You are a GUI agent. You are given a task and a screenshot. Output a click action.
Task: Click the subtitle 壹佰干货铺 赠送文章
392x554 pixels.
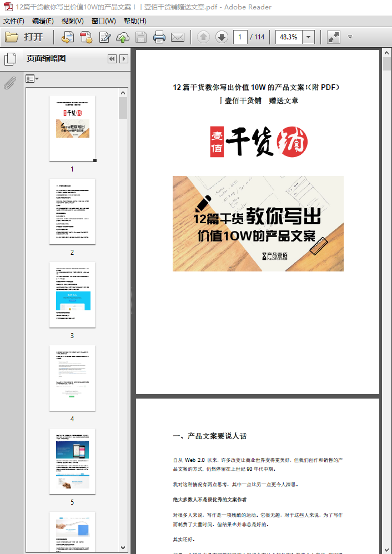[259, 100]
